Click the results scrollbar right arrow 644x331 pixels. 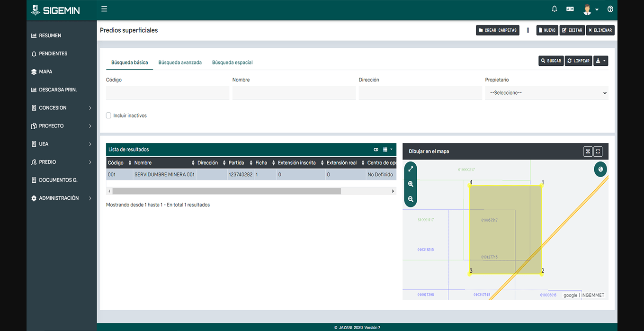point(393,191)
